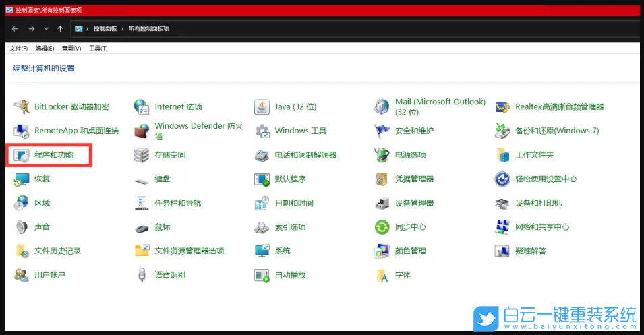Open BitLocker 驱动器加密 icon
The height and width of the screenshot is (335, 644).
click(22, 106)
